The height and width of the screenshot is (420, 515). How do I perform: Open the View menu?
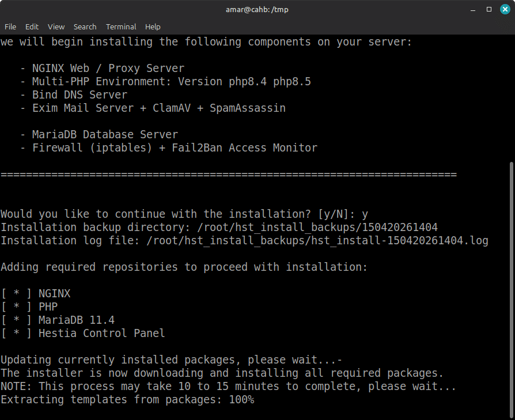[56, 27]
